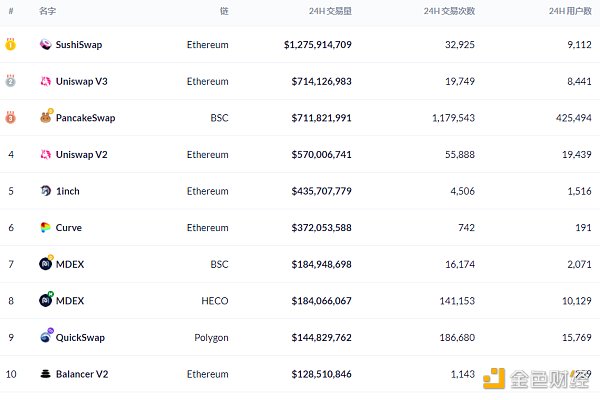Click the 名字 column header
Screen dimensions: 600x400
click(47, 11)
